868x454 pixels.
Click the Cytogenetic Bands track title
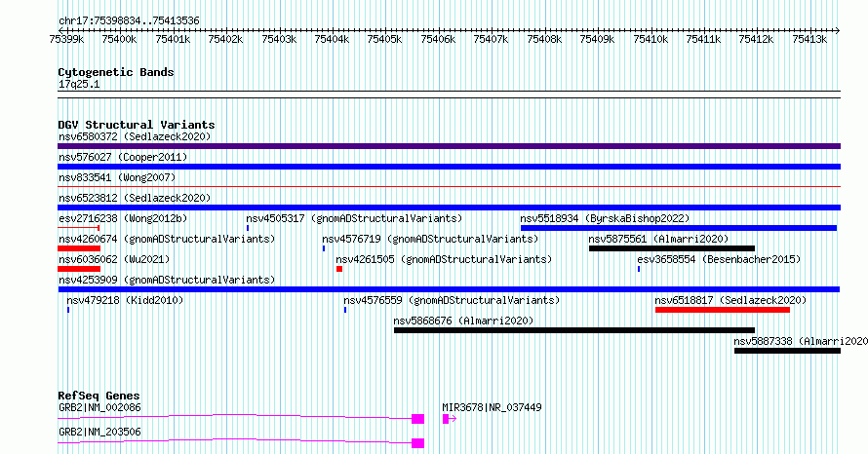[x=116, y=72]
